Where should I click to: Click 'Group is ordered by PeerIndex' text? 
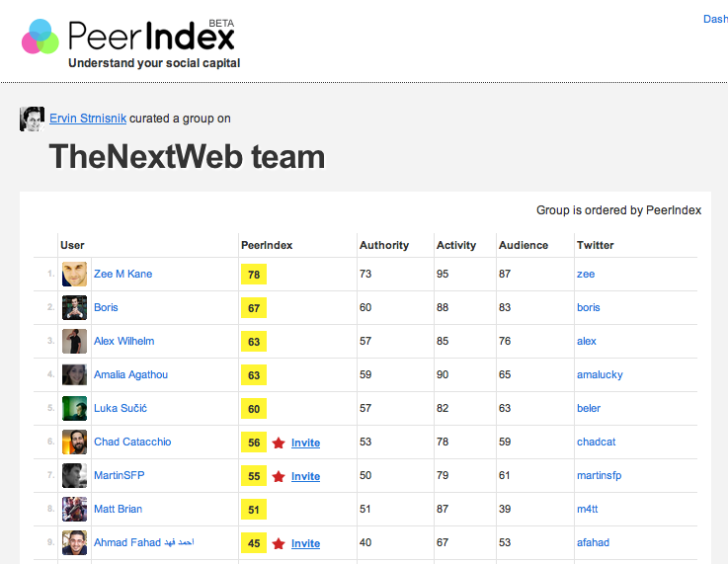click(618, 210)
